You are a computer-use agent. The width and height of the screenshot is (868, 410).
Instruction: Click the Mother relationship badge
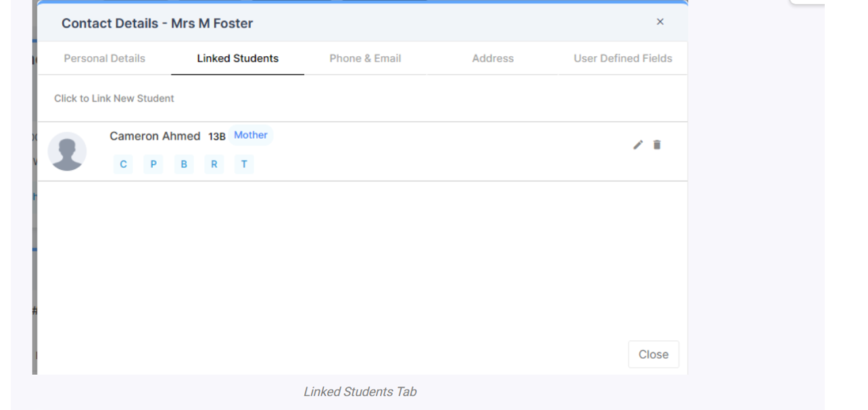250,135
